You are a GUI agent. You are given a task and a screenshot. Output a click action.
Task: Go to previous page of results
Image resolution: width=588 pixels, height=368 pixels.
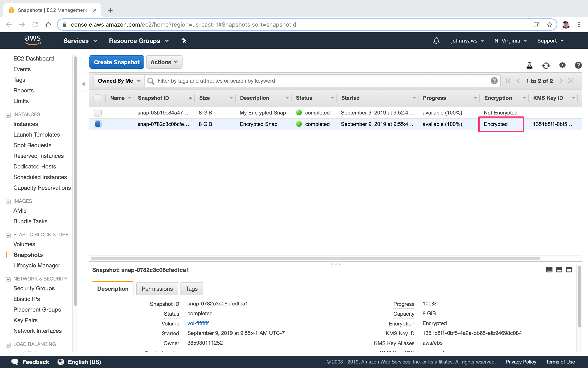click(x=518, y=81)
